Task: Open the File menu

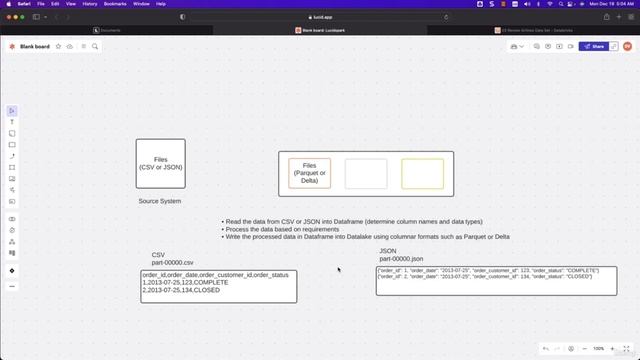Action: (41, 4)
